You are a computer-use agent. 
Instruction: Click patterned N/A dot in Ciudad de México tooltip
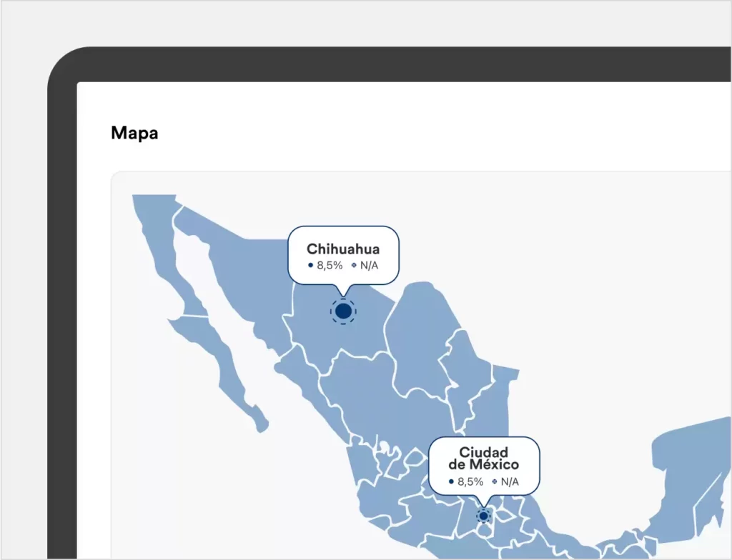tap(494, 481)
